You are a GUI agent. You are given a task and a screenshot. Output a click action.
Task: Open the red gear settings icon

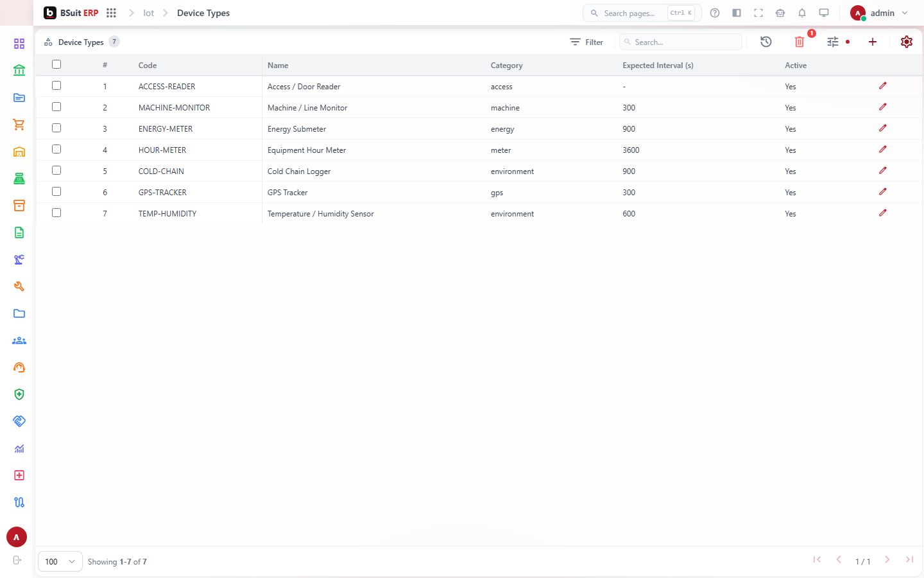coord(907,42)
